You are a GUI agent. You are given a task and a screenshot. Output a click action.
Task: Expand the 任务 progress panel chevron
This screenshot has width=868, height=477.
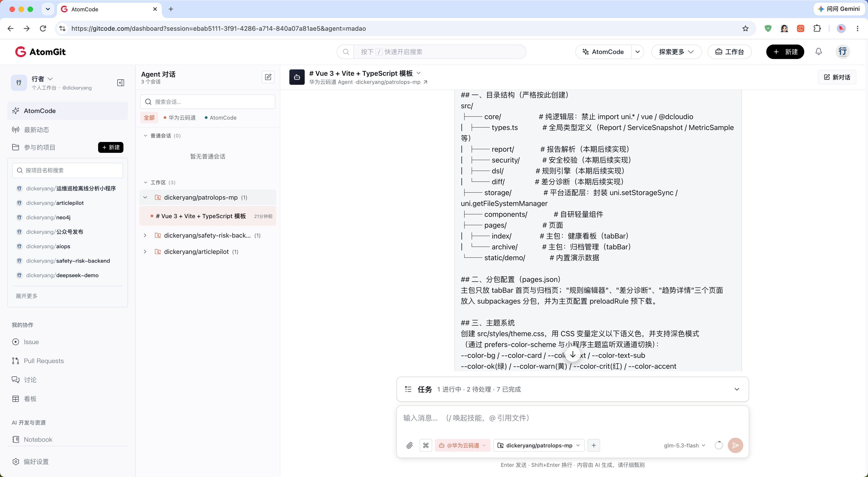tap(737, 389)
